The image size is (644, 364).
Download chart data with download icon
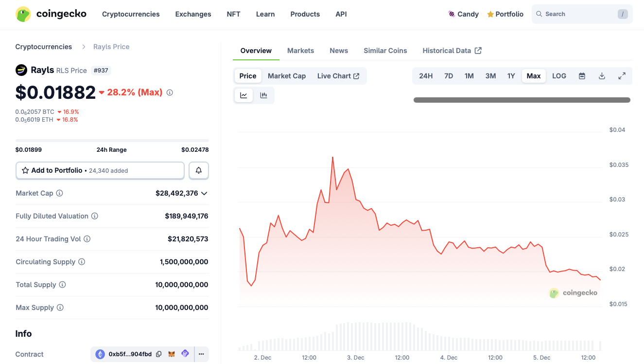pyautogui.click(x=602, y=76)
